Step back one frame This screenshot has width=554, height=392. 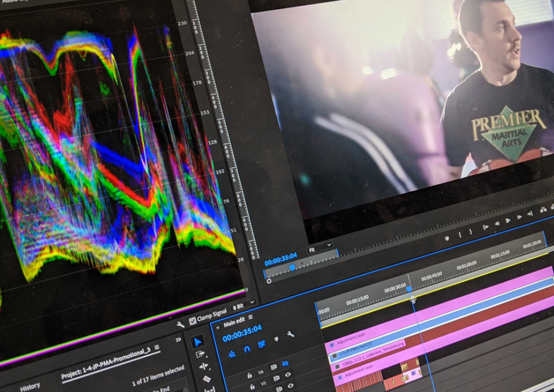pyautogui.click(x=497, y=224)
